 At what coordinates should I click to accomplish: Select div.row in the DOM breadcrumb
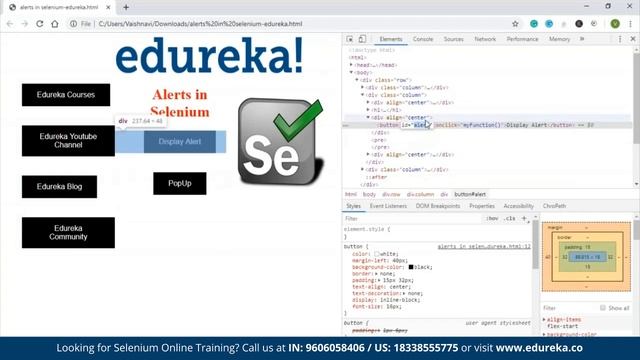pos(391,194)
